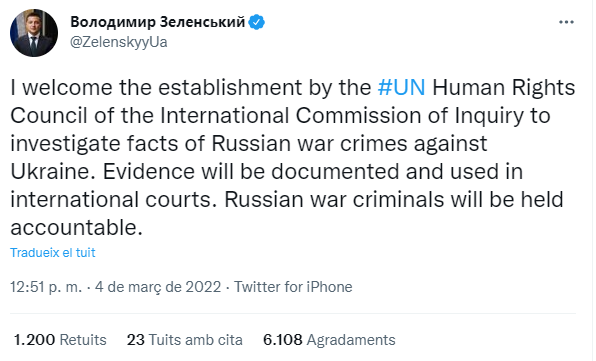The height and width of the screenshot is (361, 596).
Task: Click the word 'accountable.' ending the tweet
Action: 76,228
